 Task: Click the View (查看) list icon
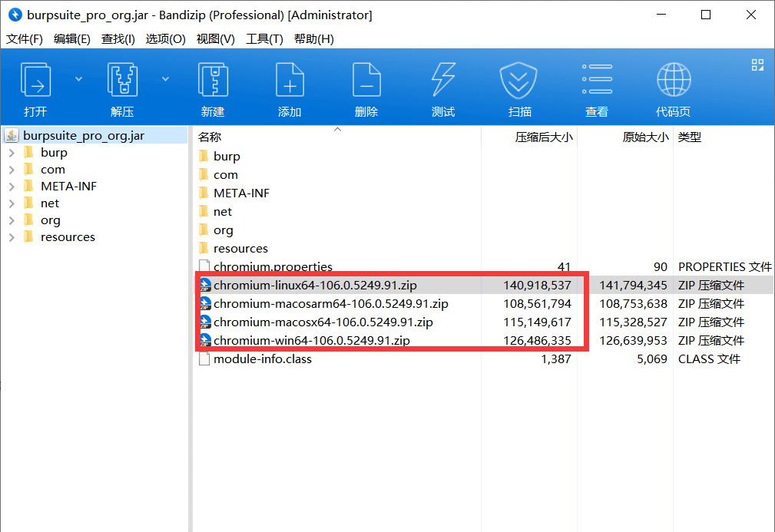597,79
